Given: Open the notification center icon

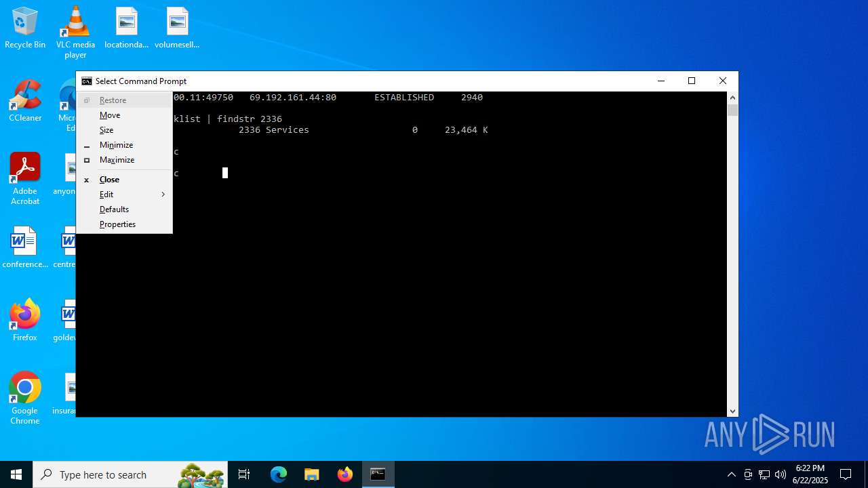Looking at the screenshot, I should (x=846, y=474).
